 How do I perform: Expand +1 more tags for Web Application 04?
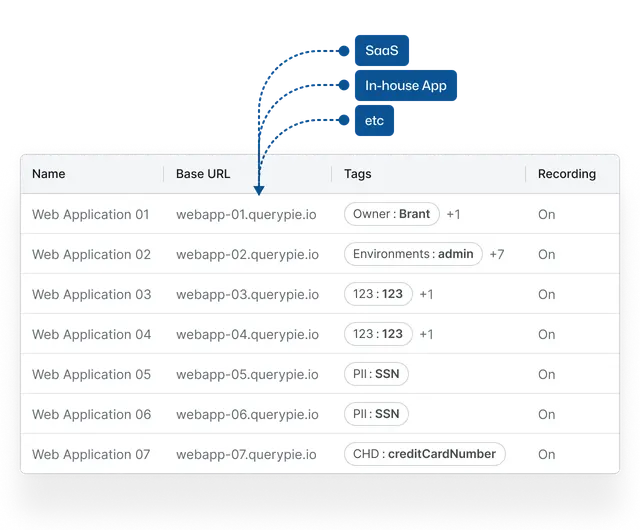(x=427, y=334)
